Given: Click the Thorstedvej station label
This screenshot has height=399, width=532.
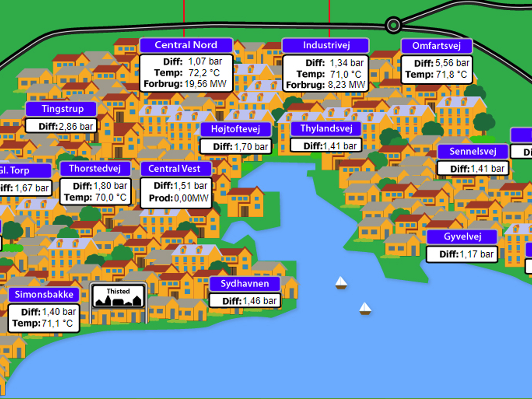Looking at the screenshot, I should pos(95,169).
